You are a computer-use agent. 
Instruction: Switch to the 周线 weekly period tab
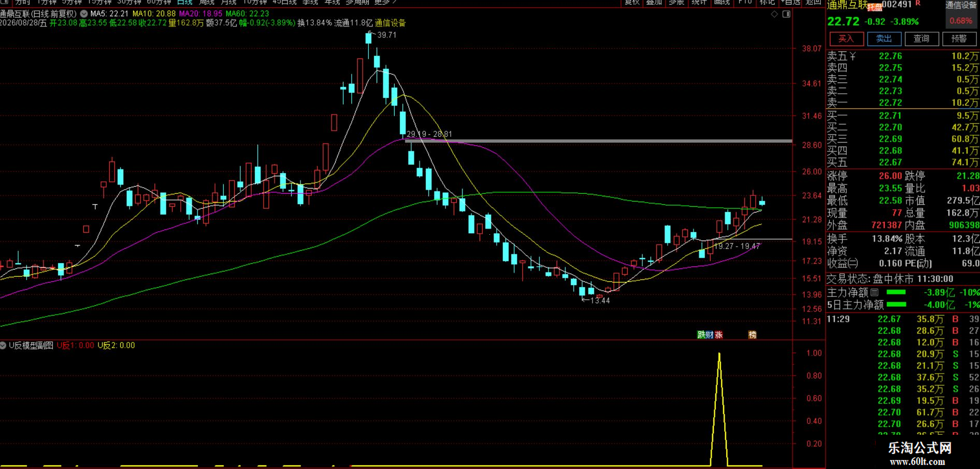[207, 2]
